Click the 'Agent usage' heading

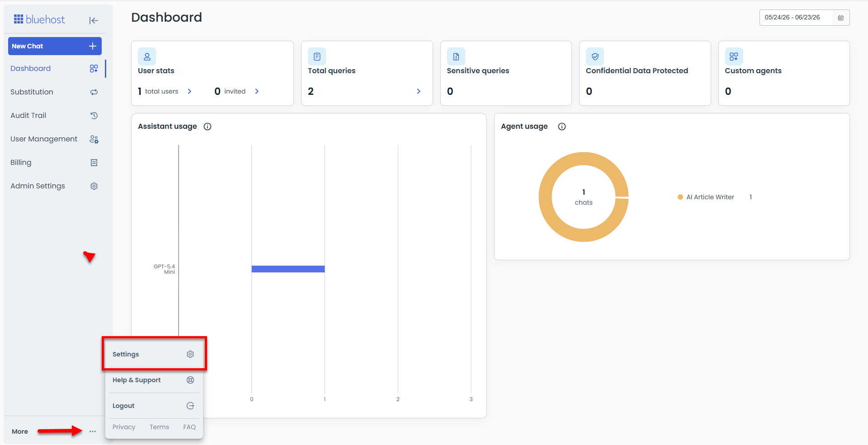click(x=524, y=126)
